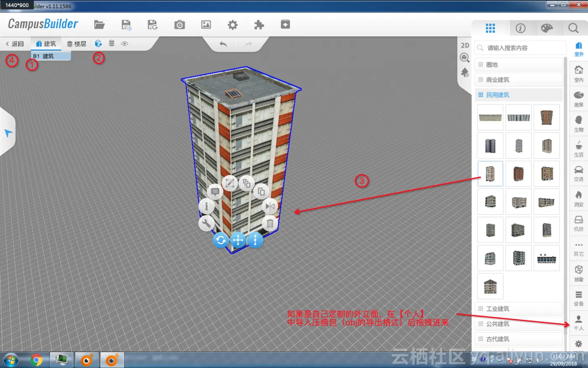The width and height of the screenshot is (588, 368).
Task: Open the magnifier search tab
Action: pyautogui.click(x=573, y=28)
